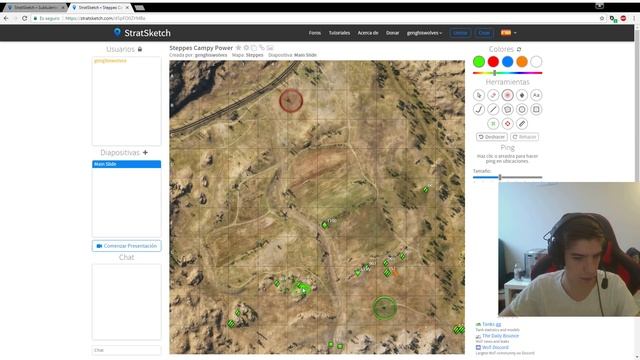Image resolution: width=640 pixels, height=360 pixels.
Task: Bookmark the page with the star icon
Action: [602, 18]
